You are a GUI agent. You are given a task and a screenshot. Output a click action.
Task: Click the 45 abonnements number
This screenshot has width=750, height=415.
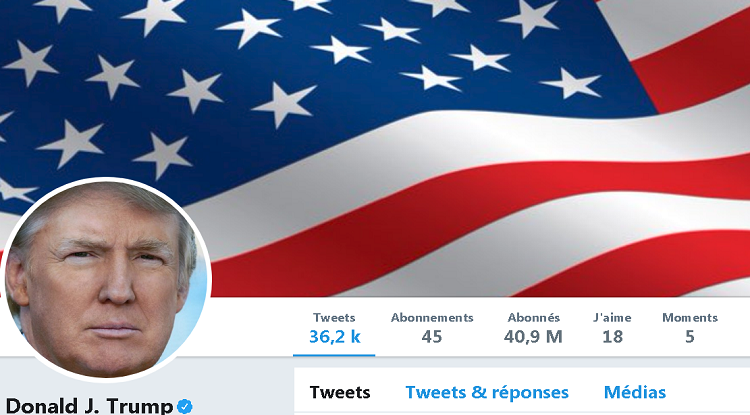[431, 337]
